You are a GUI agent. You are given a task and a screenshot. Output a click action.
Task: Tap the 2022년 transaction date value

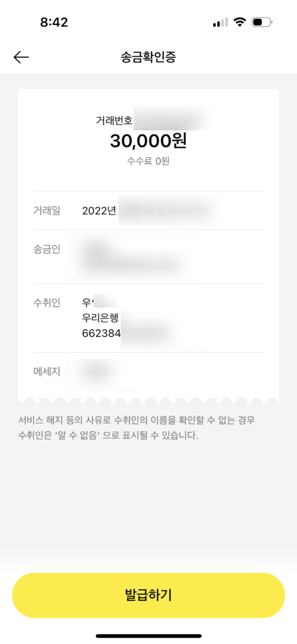[99, 211]
